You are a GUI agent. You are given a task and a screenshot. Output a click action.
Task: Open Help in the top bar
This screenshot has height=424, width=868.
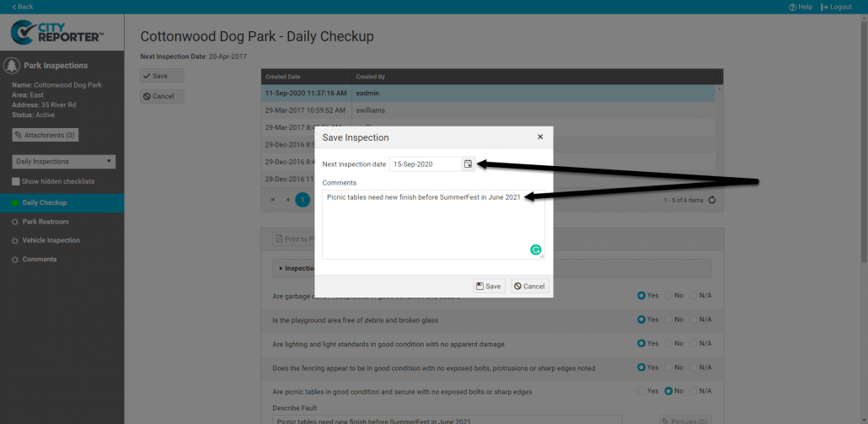(x=801, y=7)
